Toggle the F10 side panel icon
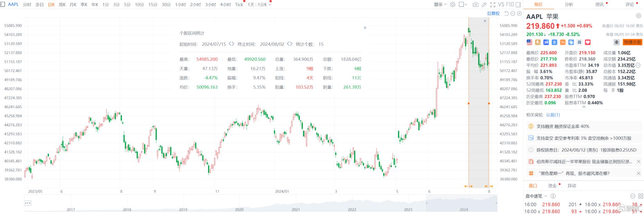 coord(518,5)
